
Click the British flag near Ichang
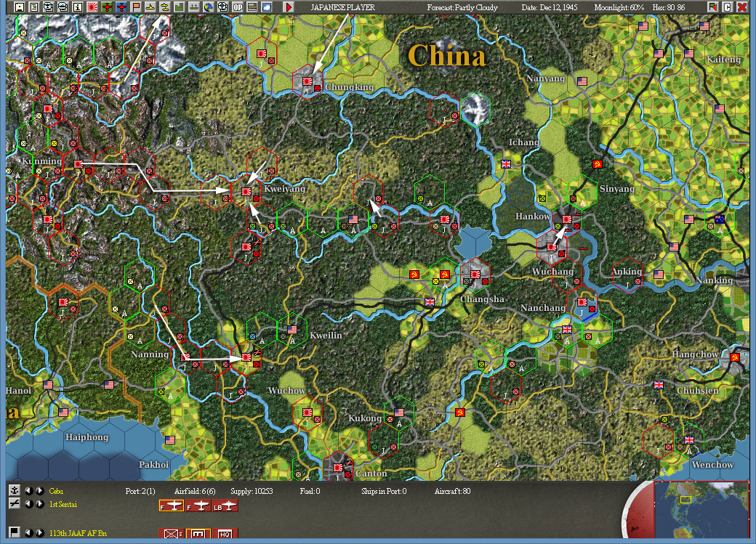(506, 164)
